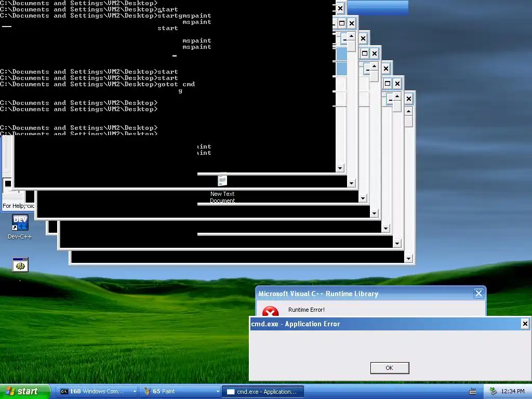This screenshot has height=399, width=532.
Task: Click the 12:34 PM taskbar clock
Action: pyautogui.click(x=513, y=392)
